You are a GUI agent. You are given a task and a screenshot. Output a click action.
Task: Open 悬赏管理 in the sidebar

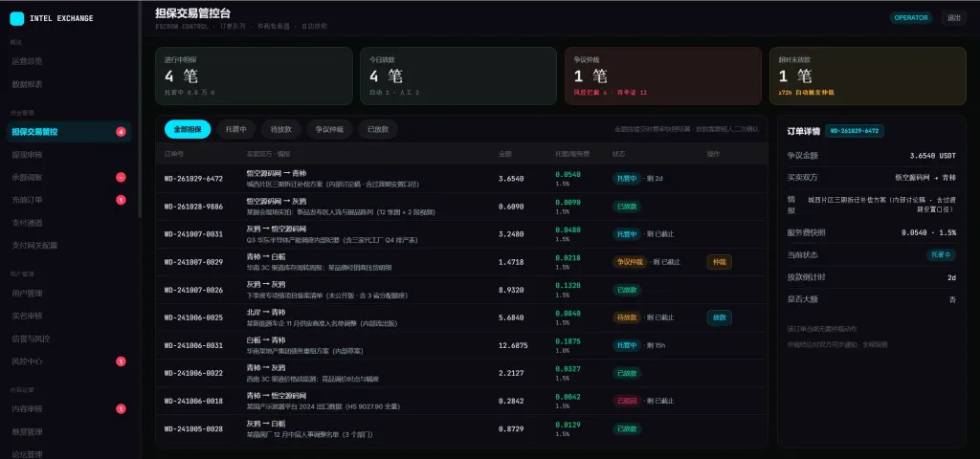pos(69,431)
